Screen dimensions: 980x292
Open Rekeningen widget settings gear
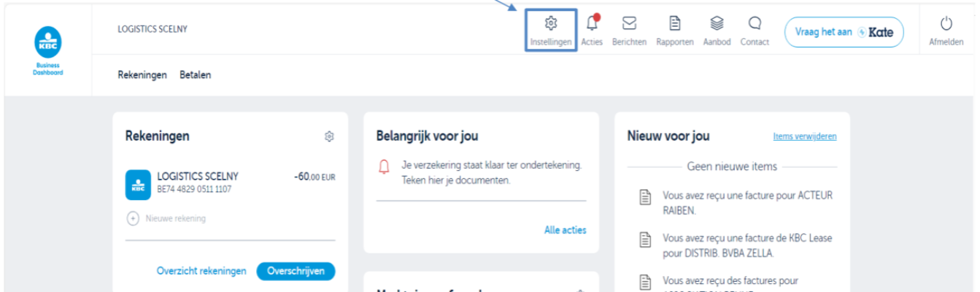(x=329, y=137)
